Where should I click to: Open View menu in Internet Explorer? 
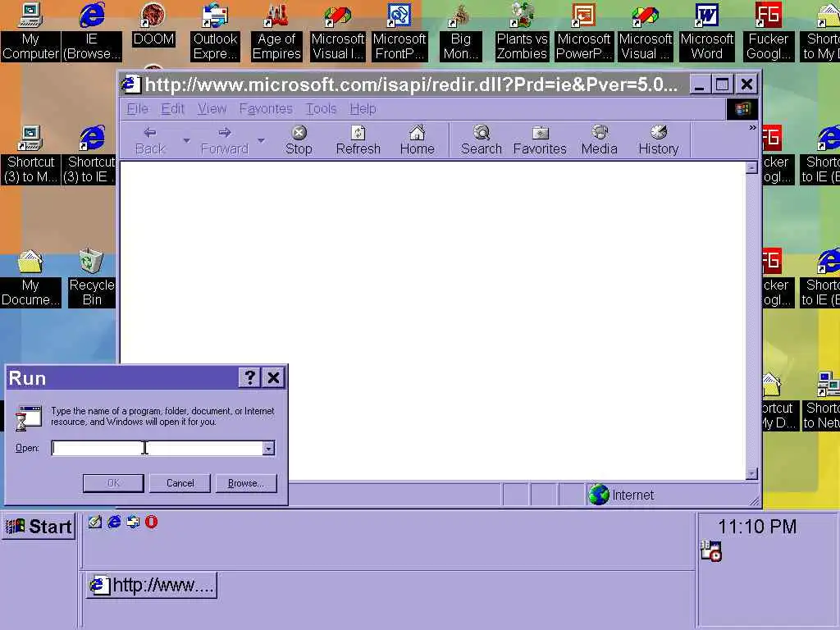pyautogui.click(x=212, y=109)
